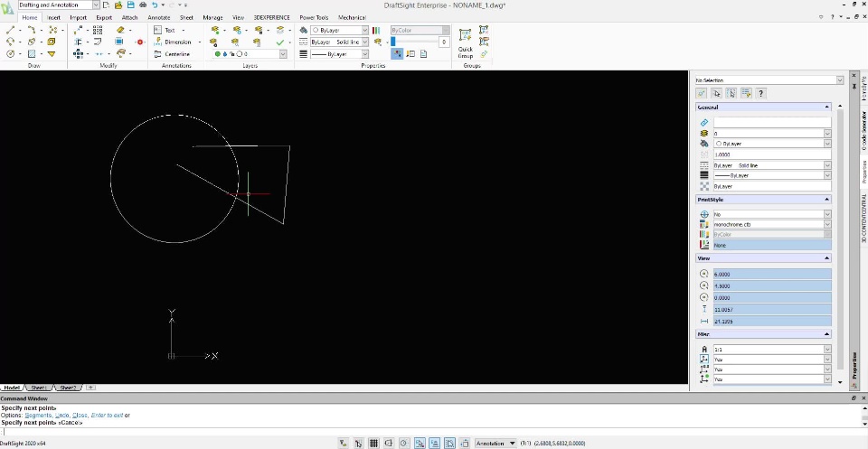The width and height of the screenshot is (868, 449).
Task: Click the paint bucket icon in ribbon Properties
Action: (x=304, y=30)
